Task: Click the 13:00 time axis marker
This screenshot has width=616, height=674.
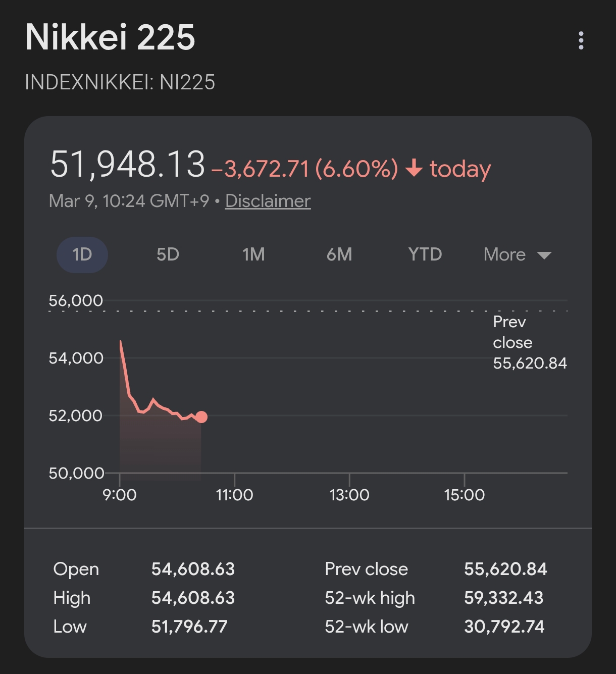Action: click(349, 495)
